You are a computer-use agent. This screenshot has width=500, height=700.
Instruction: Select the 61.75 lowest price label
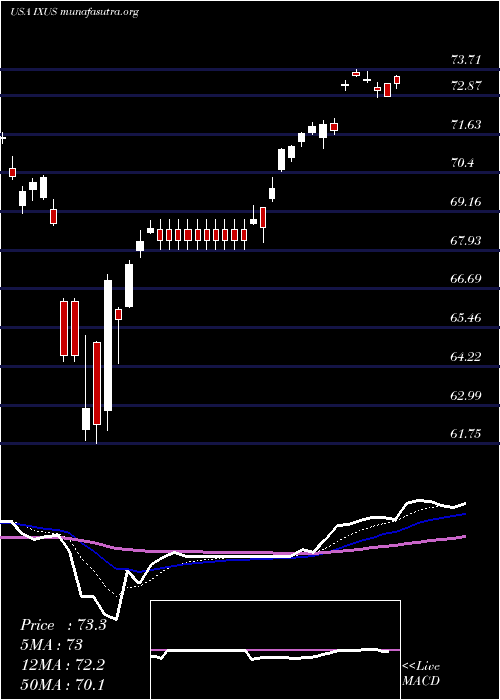(x=466, y=433)
